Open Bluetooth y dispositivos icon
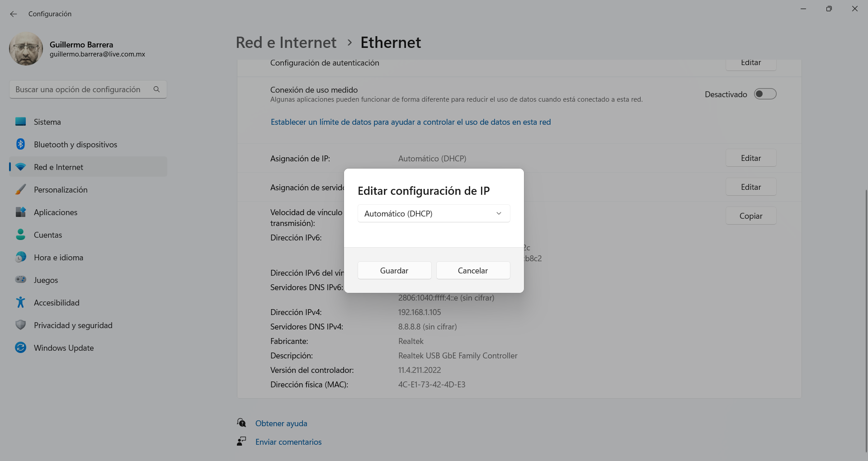This screenshot has width=868, height=461. point(20,144)
